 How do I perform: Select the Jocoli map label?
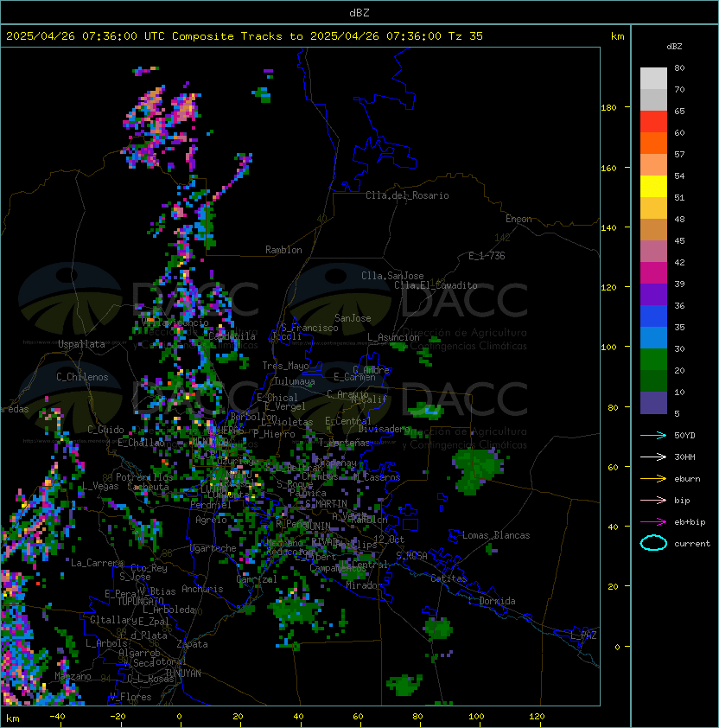pyautogui.click(x=286, y=336)
